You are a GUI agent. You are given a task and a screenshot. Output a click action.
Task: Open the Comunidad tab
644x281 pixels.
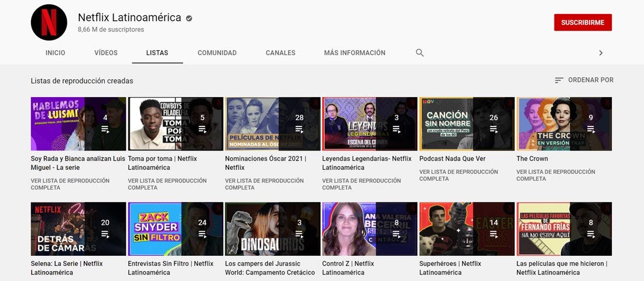pos(217,53)
